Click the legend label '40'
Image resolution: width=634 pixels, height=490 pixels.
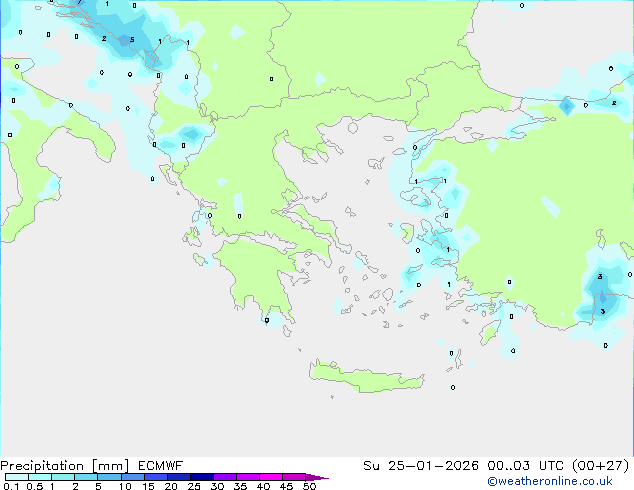tap(263, 486)
